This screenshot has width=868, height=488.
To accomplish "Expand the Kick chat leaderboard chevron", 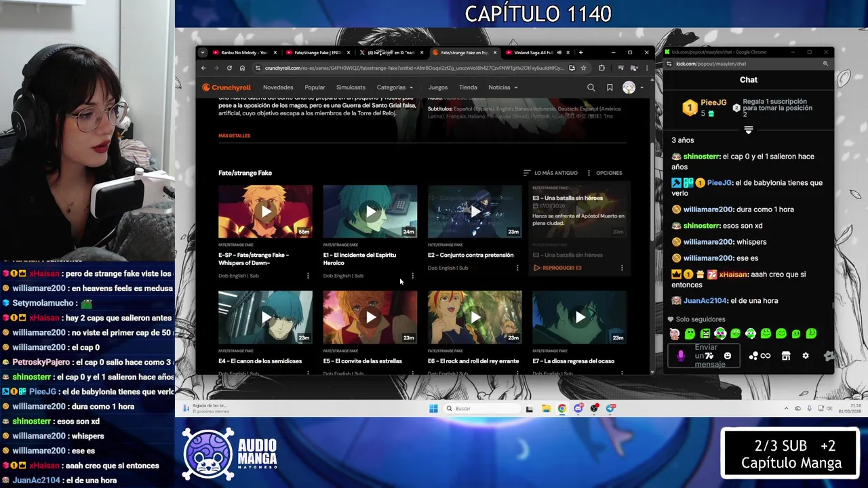I will [749, 129].
